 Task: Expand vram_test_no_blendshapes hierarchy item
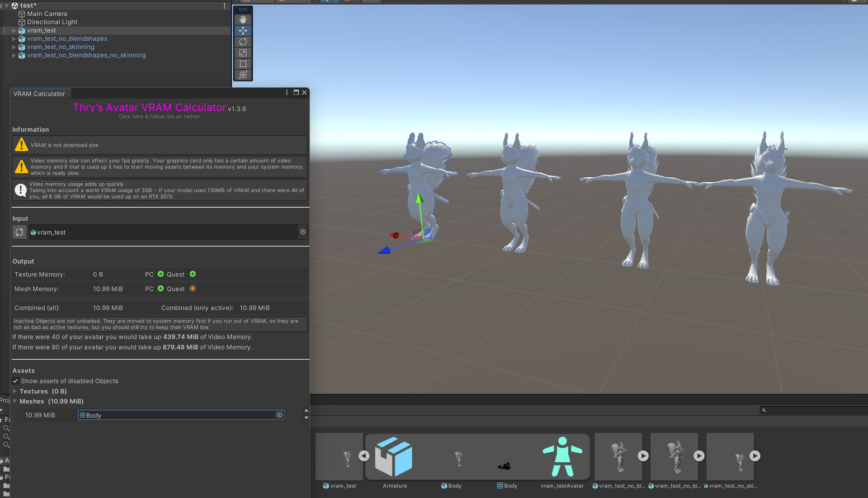[x=14, y=39]
